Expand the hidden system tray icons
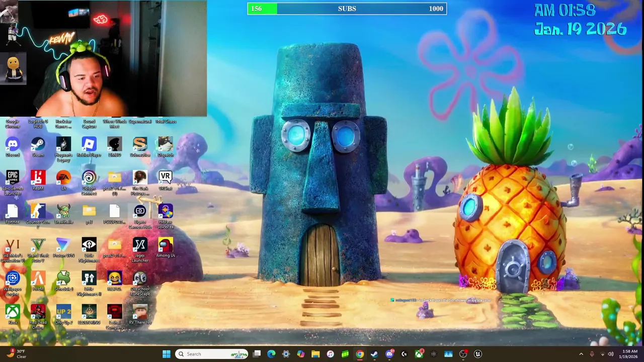The image size is (644, 362). [581, 354]
